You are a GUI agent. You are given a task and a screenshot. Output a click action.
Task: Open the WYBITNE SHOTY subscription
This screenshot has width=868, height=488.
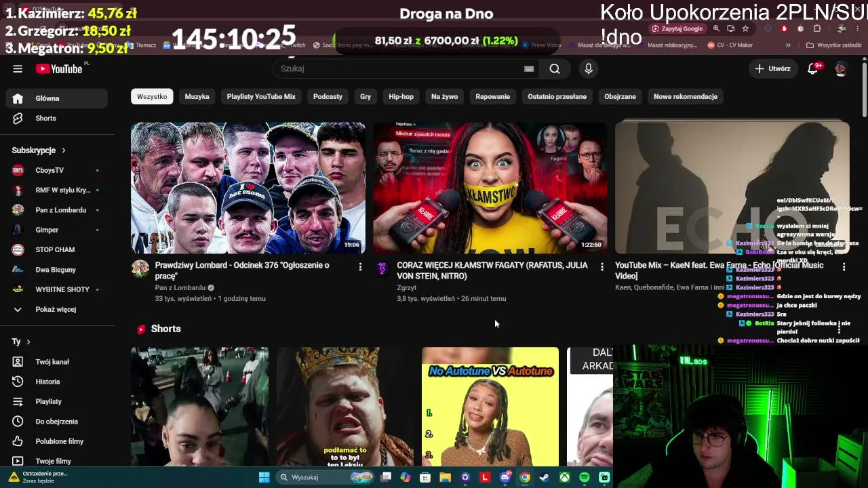[57, 289]
